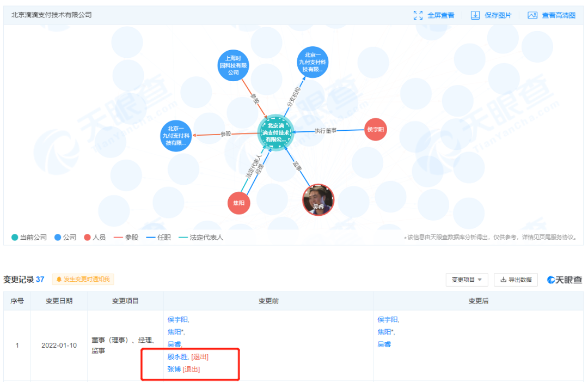The height and width of the screenshot is (382, 588).
Task: Toggle the 公司 legend item
Action: click(65, 238)
